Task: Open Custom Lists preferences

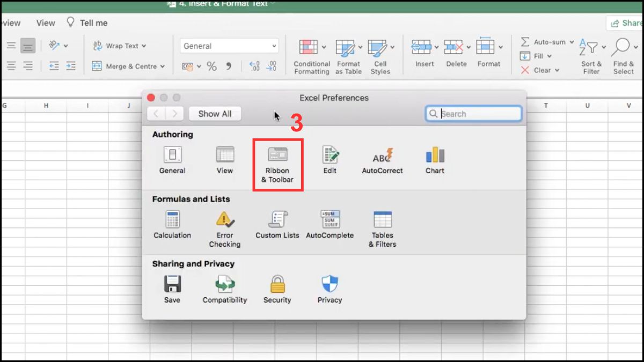Action: click(x=277, y=224)
